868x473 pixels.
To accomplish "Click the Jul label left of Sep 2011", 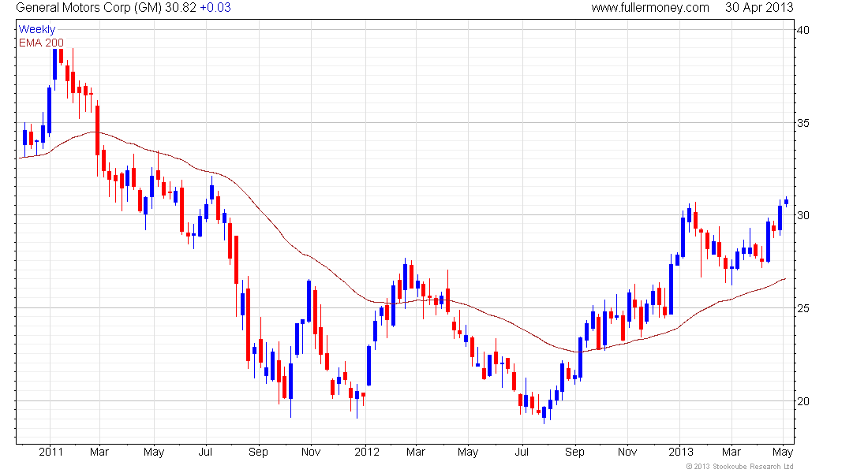I will point(205,452).
